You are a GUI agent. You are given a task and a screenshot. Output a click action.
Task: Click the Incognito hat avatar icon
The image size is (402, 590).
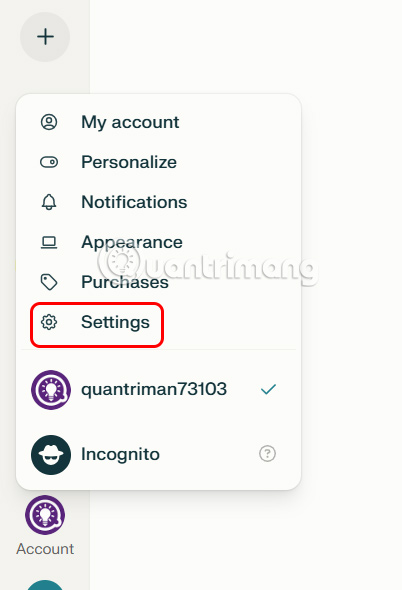(51, 455)
